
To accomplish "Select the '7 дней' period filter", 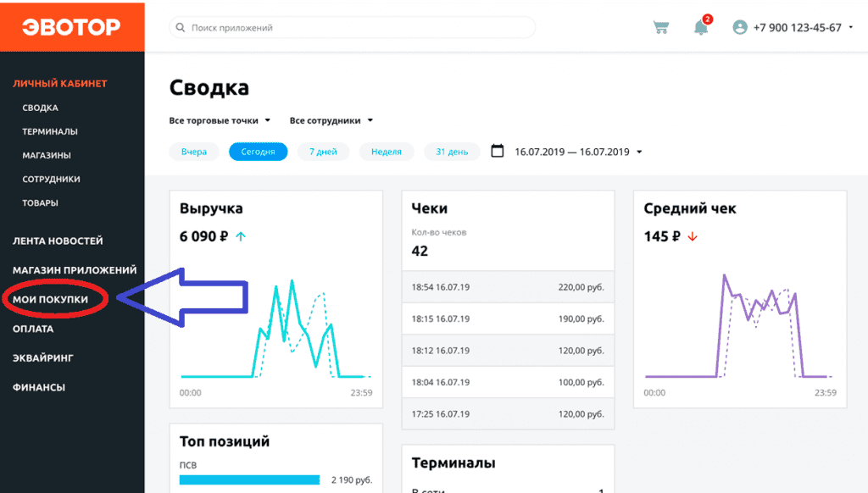I will tap(323, 152).
